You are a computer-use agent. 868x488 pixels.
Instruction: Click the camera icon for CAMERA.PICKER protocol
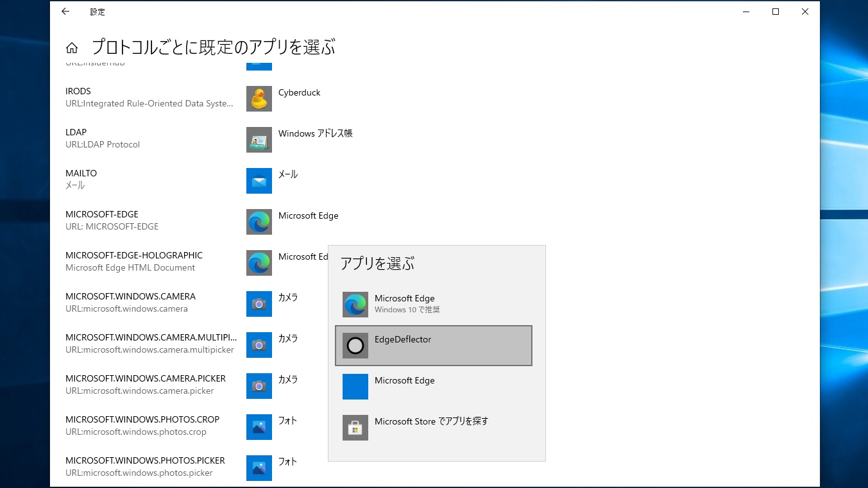point(259,386)
